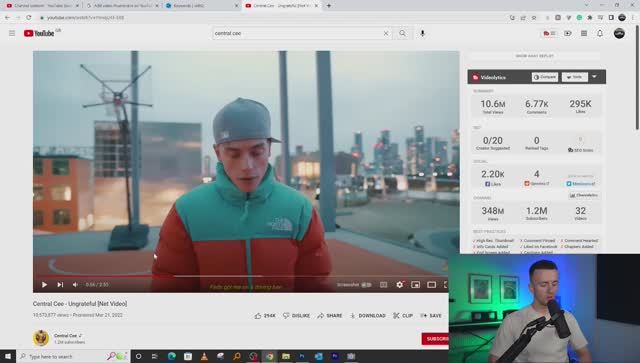Screen dimensions: 640x363
Task: Select the Central Cee Ungrateful tab
Action: pyautogui.click(x=282, y=6)
